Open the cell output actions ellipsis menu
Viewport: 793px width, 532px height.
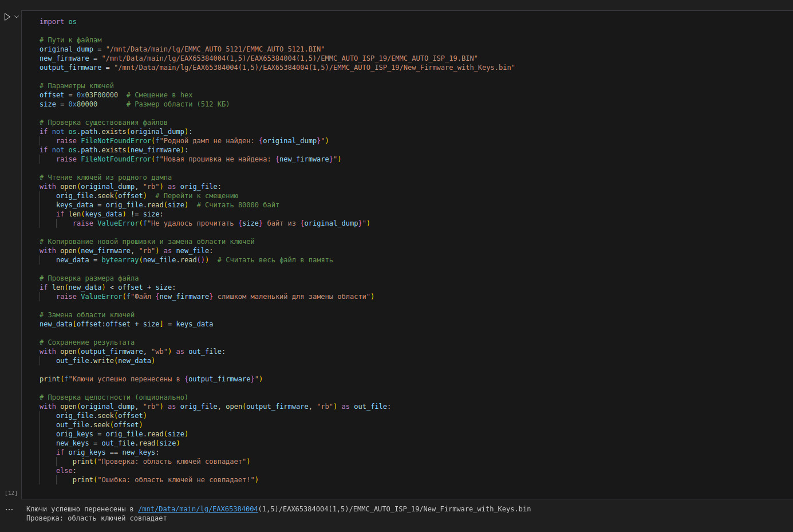click(9, 509)
